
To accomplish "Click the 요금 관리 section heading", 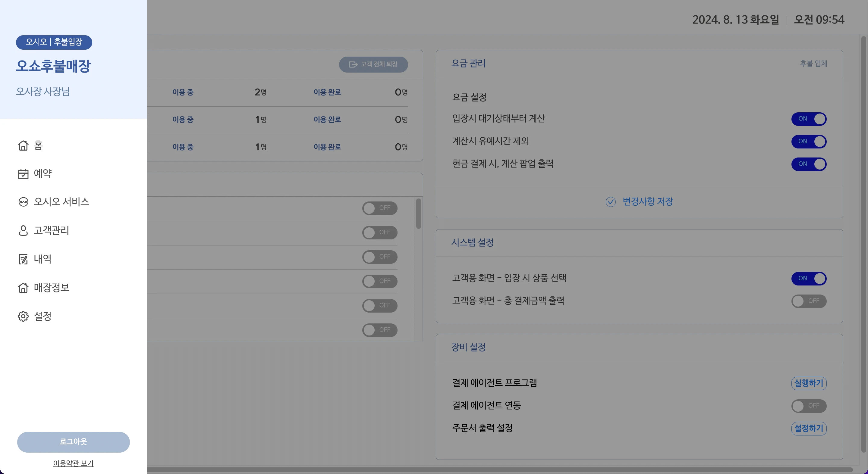I will pos(468,63).
